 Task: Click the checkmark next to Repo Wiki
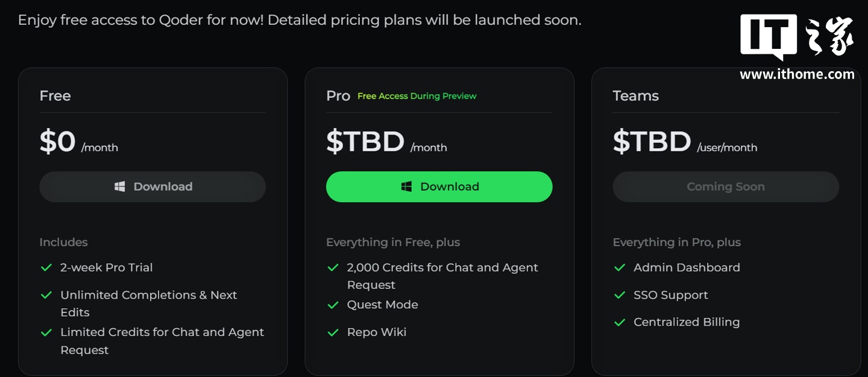pyautogui.click(x=333, y=332)
